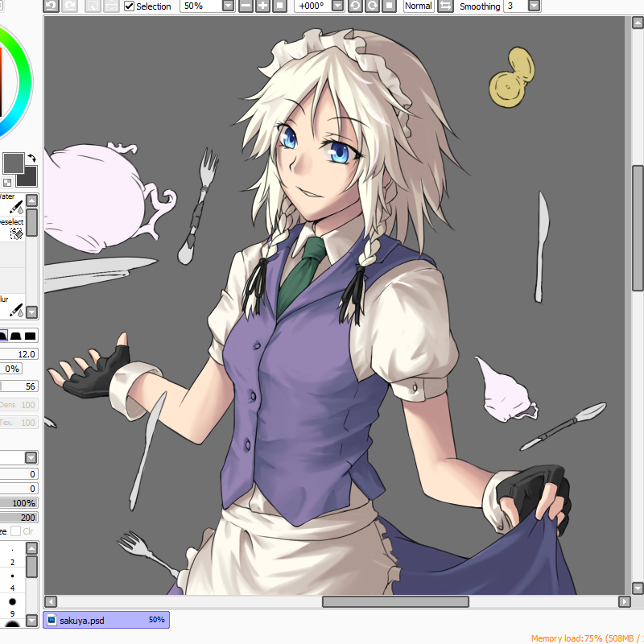Select brush size preset 9
Viewport: 644px width, 644px height.
(x=12, y=607)
